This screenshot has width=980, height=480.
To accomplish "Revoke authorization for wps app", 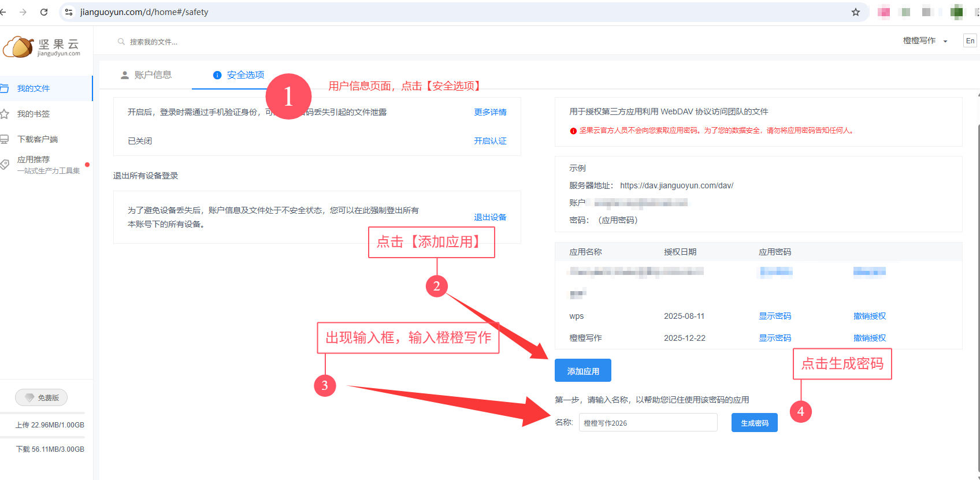I will tap(870, 316).
